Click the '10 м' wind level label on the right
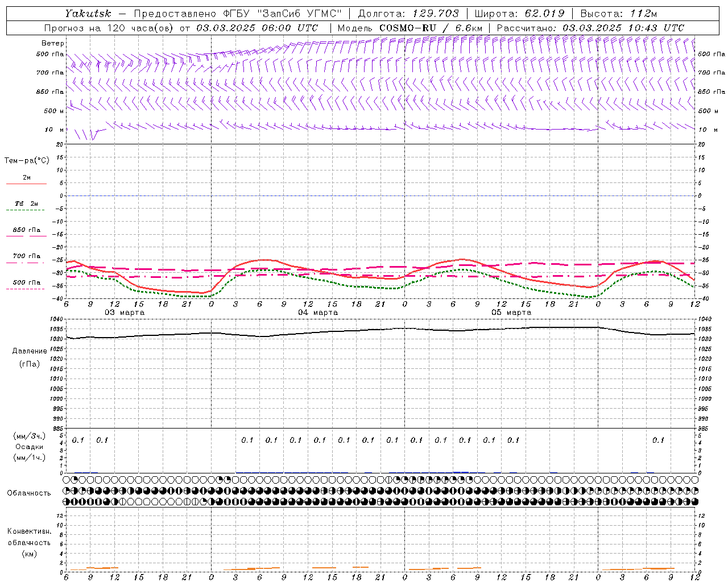The width and height of the screenshot is (728, 582). 707,130
